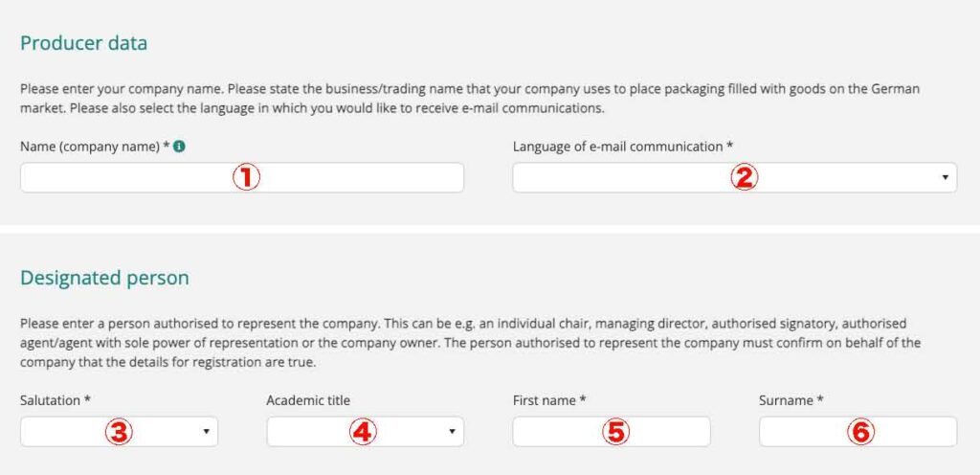Open the Language of e-mail communication dropdown arrow
Image resolution: width=980 pixels, height=475 pixels.
(945, 178)
